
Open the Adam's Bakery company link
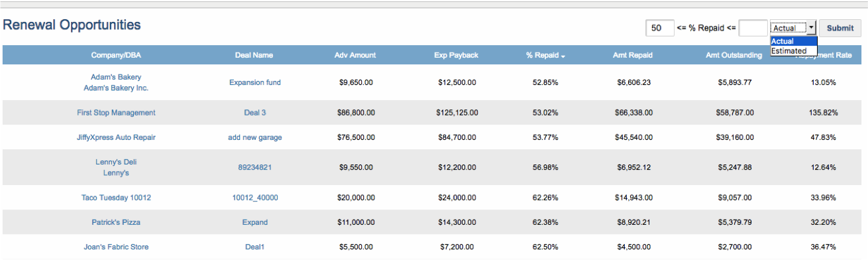[x=116, y=77]
